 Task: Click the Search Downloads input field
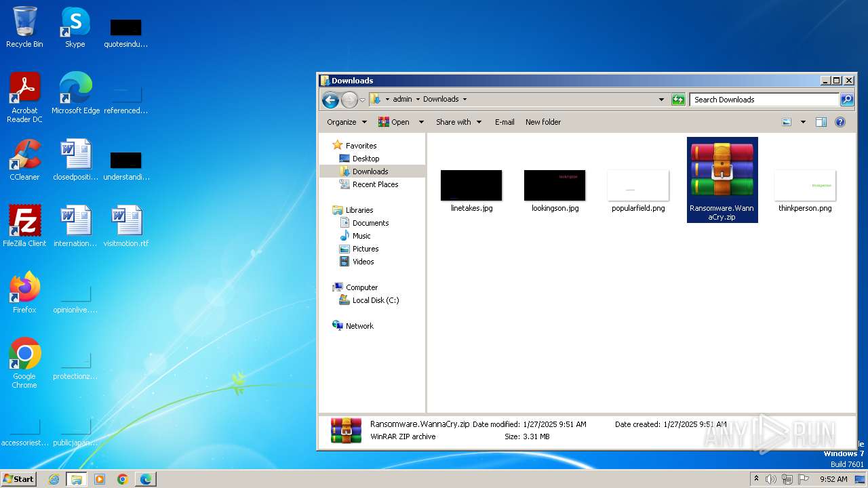764,100
